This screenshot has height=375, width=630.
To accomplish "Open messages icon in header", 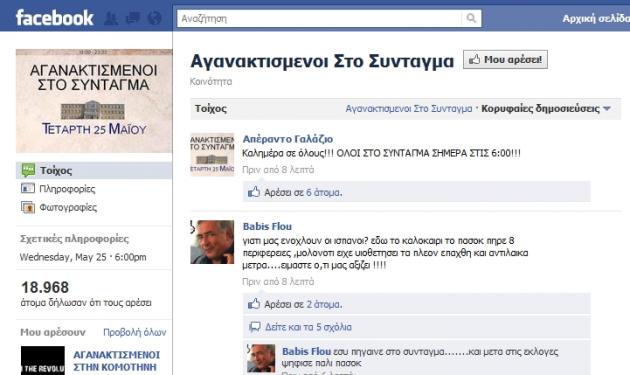I will (133, 18).
